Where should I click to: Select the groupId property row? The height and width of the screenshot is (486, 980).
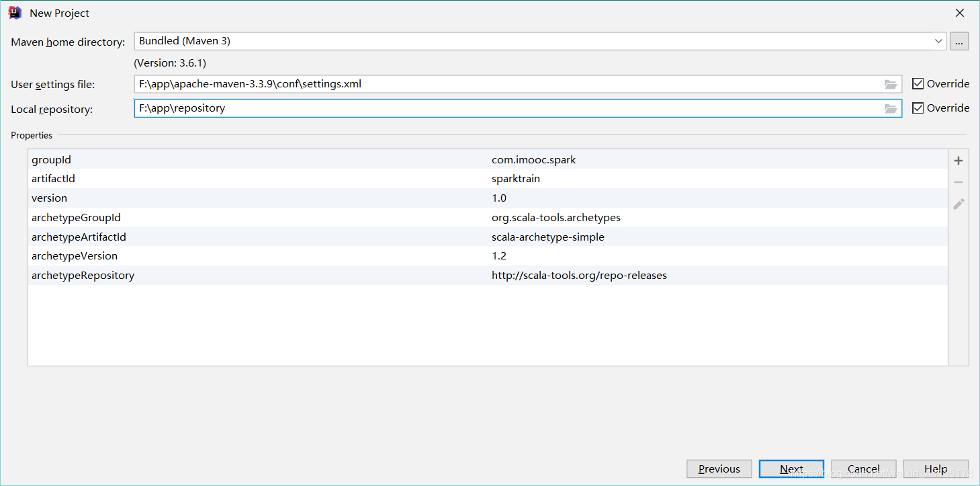tap(488, 160)
